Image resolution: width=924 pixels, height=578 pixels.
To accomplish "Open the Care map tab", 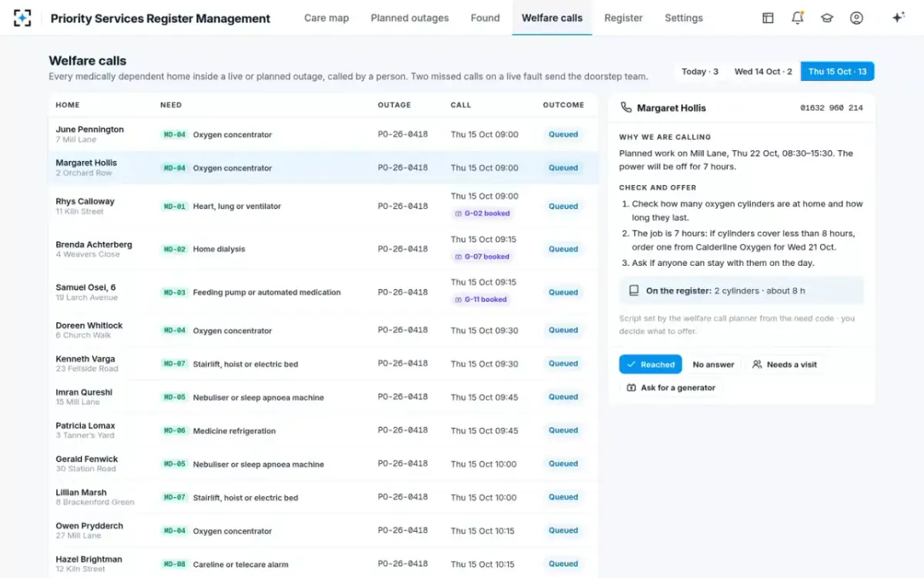I will click(326, 18).
